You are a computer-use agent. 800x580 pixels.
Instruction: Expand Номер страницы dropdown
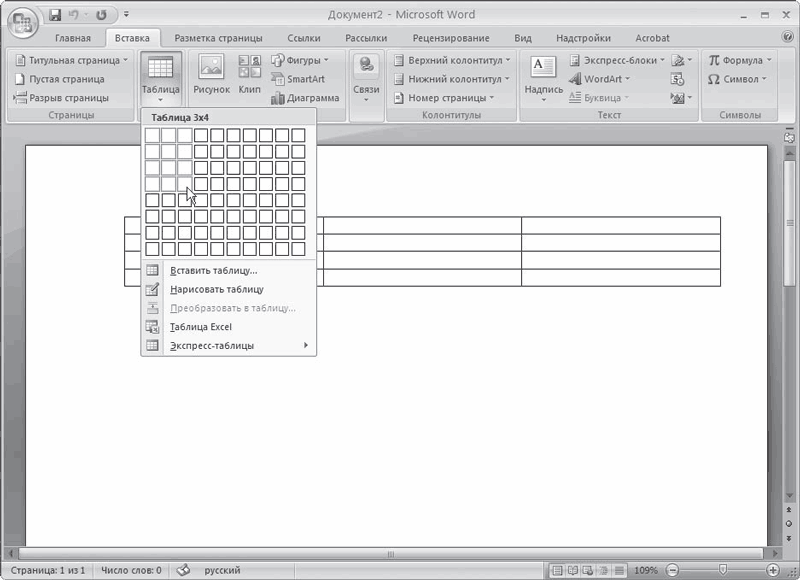[x=444, y=98]
